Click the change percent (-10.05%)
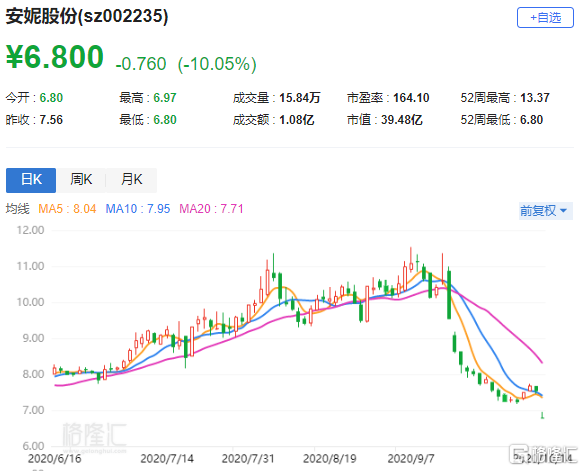The height and width of the screenshot is (471, 584). click(x=217, y=64)
